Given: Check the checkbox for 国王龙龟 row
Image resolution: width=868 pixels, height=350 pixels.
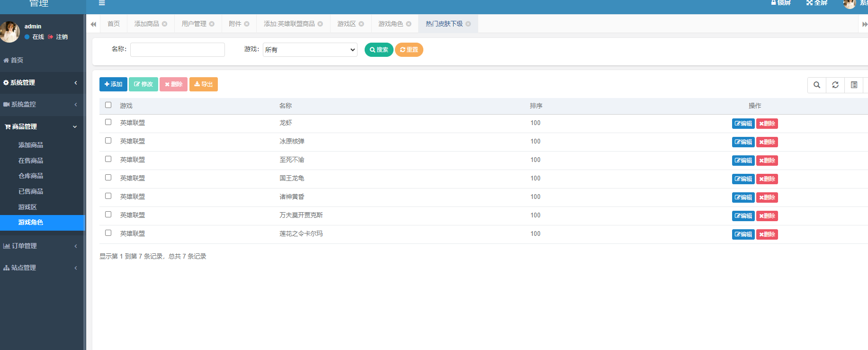Looking at the screenshot, I should click(108, 178).
